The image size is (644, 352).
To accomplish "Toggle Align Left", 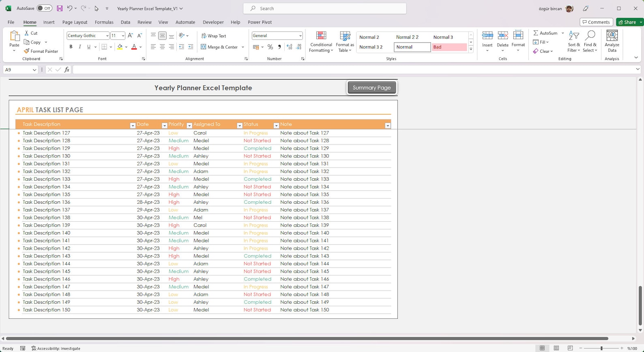I will click(153, 47).
